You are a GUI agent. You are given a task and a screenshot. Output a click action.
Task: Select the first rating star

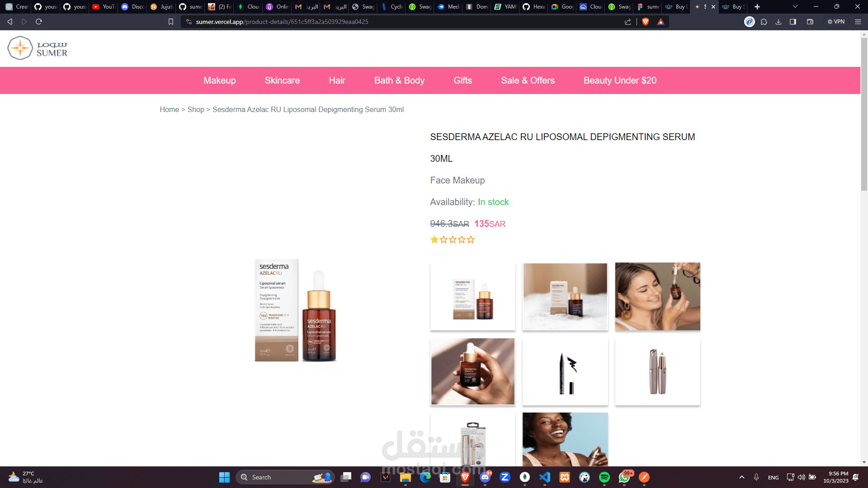[434, 240]
